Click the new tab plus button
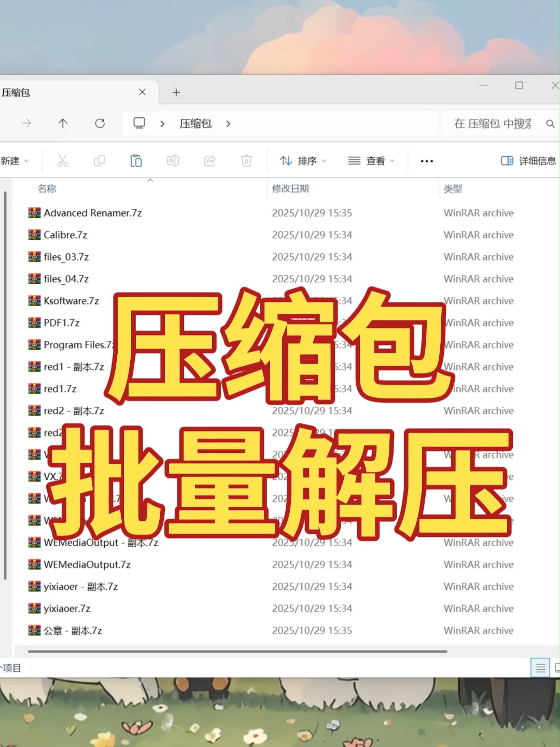Screen dimensions: 560x747 click(176, 92)
